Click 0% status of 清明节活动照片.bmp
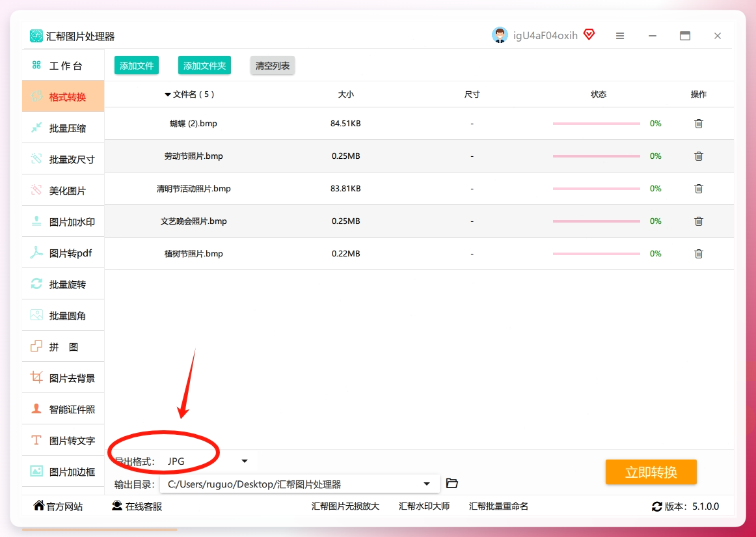This screenshot has width=756, height=537. point(655,189)
